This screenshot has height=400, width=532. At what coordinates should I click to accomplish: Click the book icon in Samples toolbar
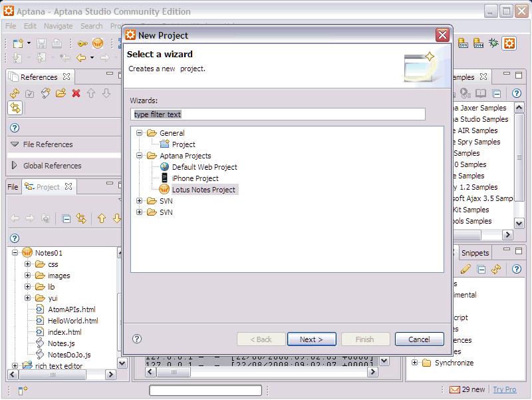coord(480,93)
